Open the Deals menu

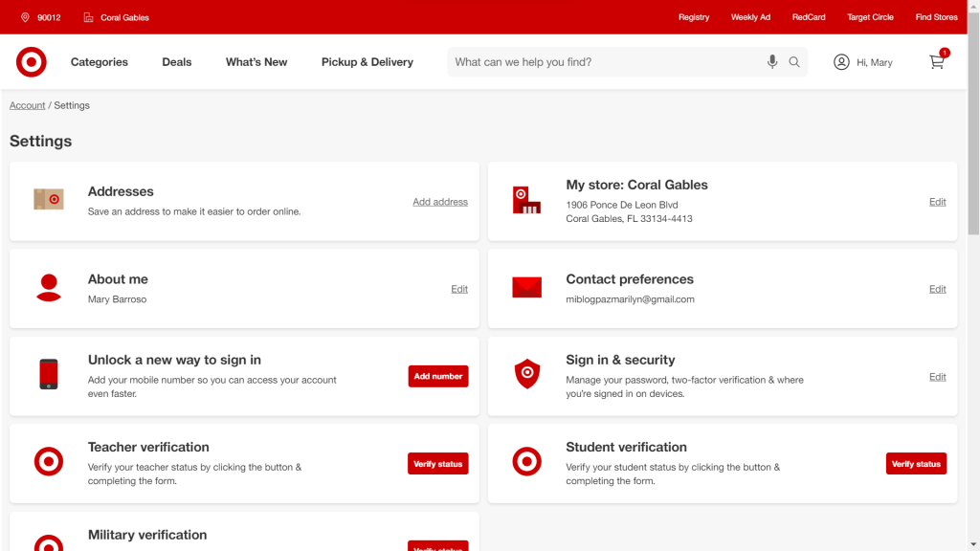click(x=177, y=62)
